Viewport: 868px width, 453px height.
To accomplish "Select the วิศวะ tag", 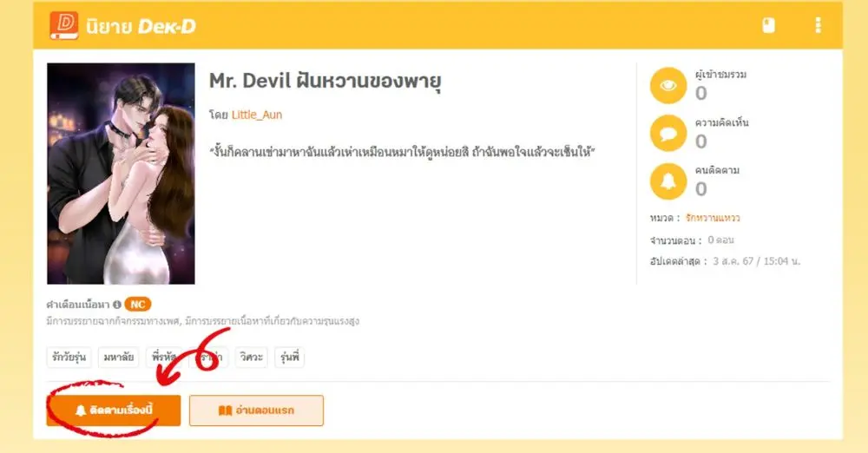I will click(252, 358).
